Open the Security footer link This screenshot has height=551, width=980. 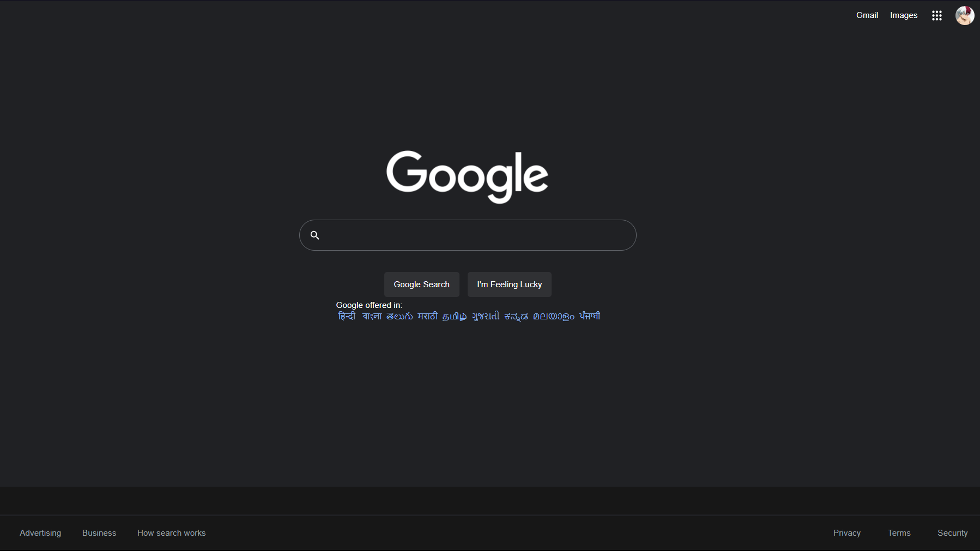click(x=952, y=533)
